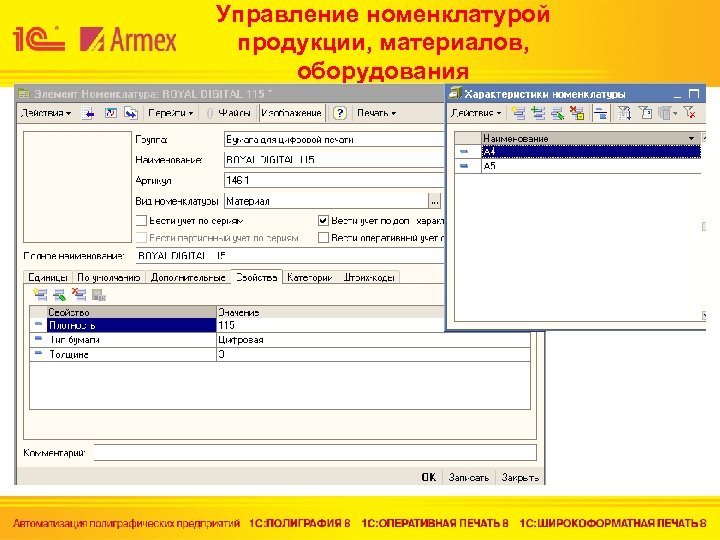Click the Тип бумаги row marker icon
Viewport: 720px width, 540px height.
click(39, 339)
